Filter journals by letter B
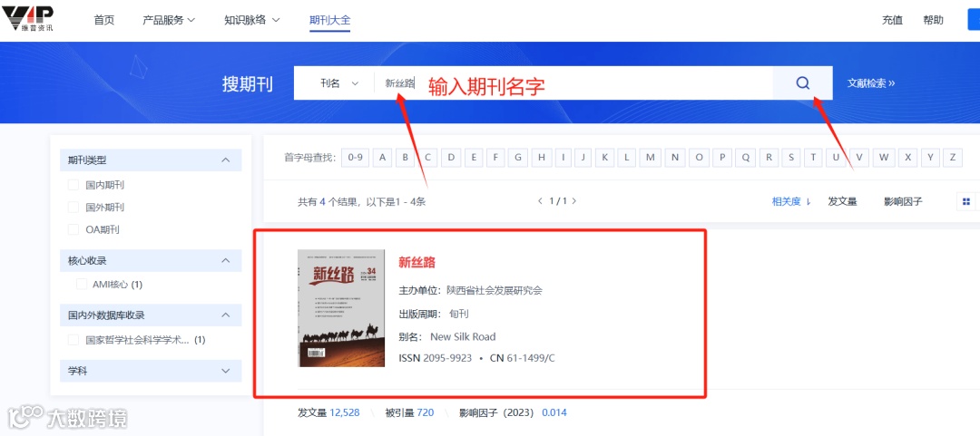This screenshot has height=436, width=980. (x=405, y=158)
